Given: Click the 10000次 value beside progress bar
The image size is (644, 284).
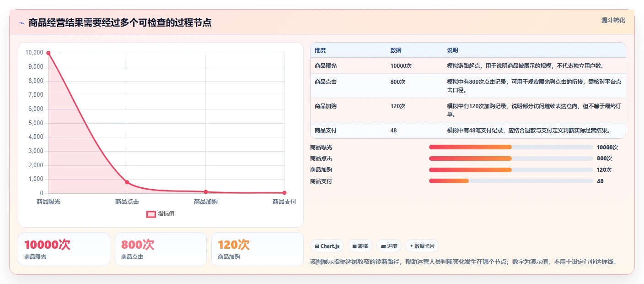Looking at the screenshot, I should tap(607, 147).
